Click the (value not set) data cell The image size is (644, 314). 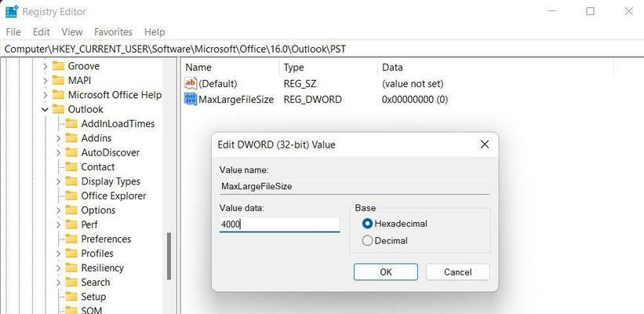pyautogui.click(x=413, y=83)
